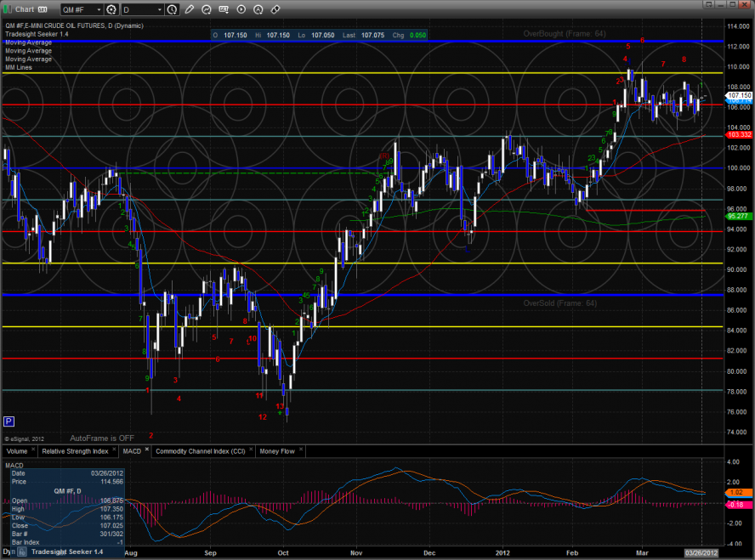Click the symbol settings gear icon
This screenshot has height=560, width=755.
coord(111,9)
